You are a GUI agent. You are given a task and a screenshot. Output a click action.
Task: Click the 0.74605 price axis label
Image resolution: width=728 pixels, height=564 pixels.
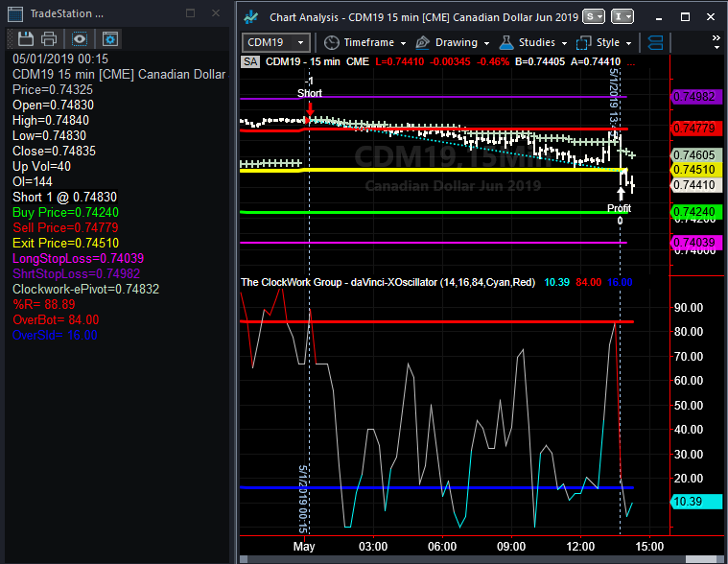[x=695, y=155]
